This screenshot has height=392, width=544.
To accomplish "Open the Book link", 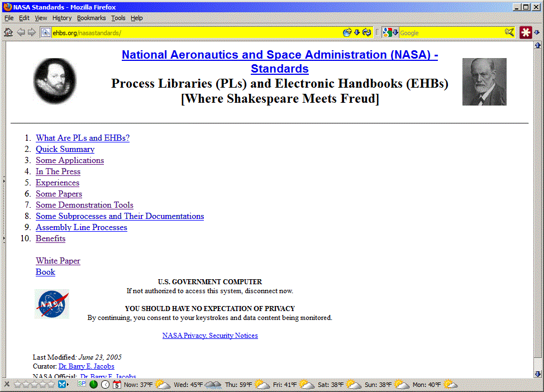I will 45,272.
